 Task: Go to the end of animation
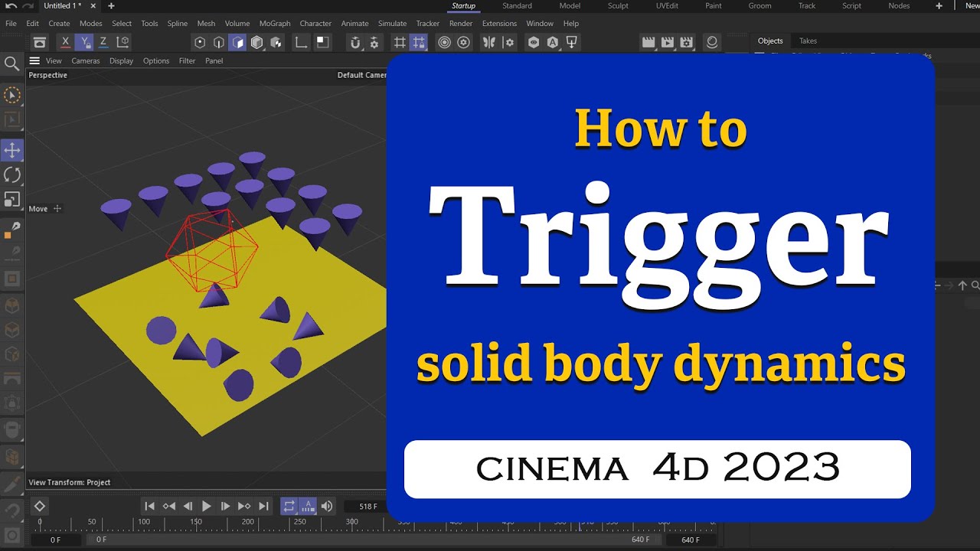[x=263, y=506]
